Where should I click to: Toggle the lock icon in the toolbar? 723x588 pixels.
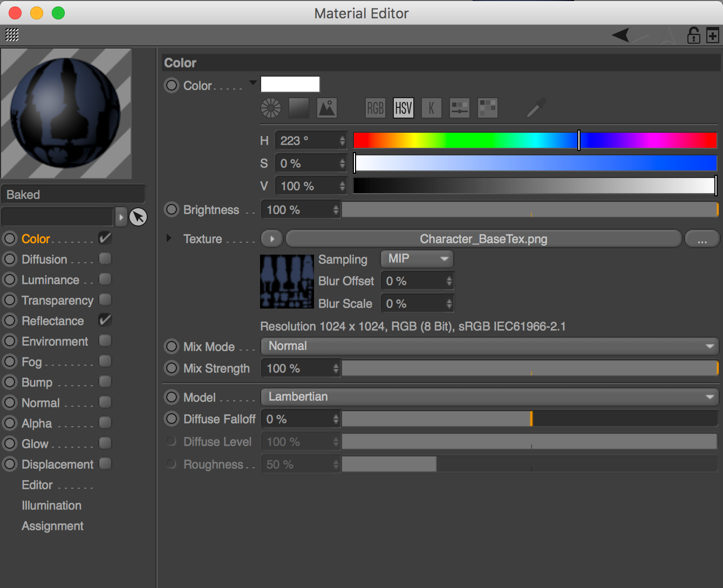pos(693,36)
